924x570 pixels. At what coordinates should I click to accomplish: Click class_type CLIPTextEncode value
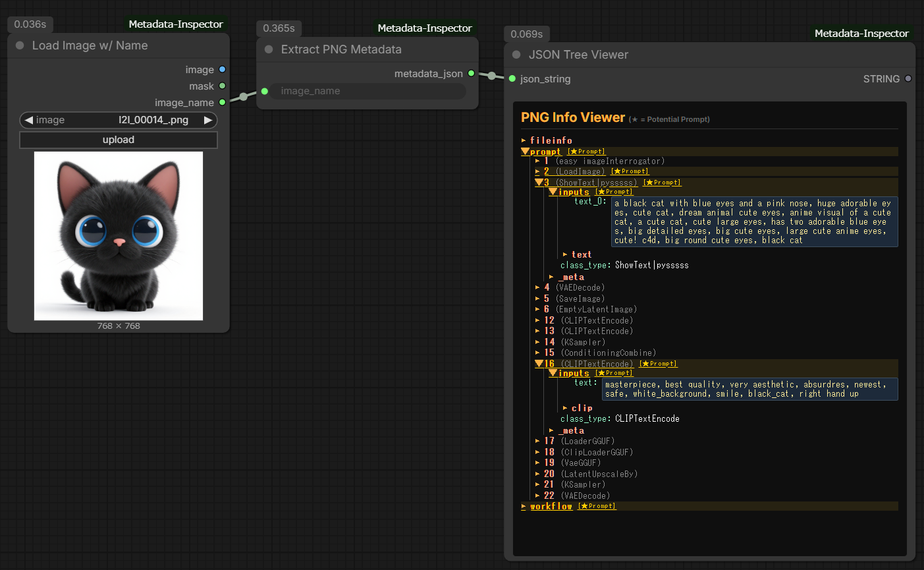(647, 418)
